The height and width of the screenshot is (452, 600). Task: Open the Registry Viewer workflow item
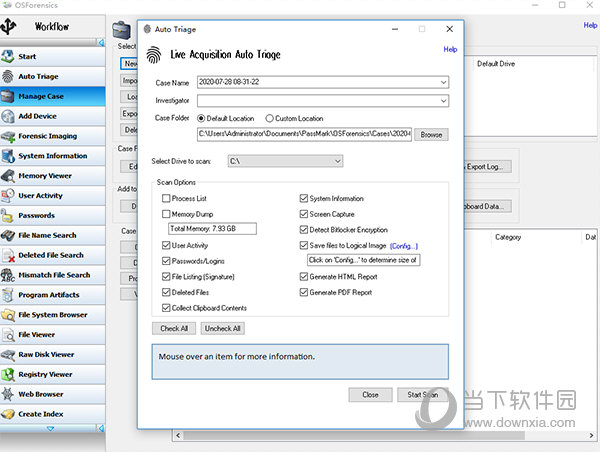[52, 374]
